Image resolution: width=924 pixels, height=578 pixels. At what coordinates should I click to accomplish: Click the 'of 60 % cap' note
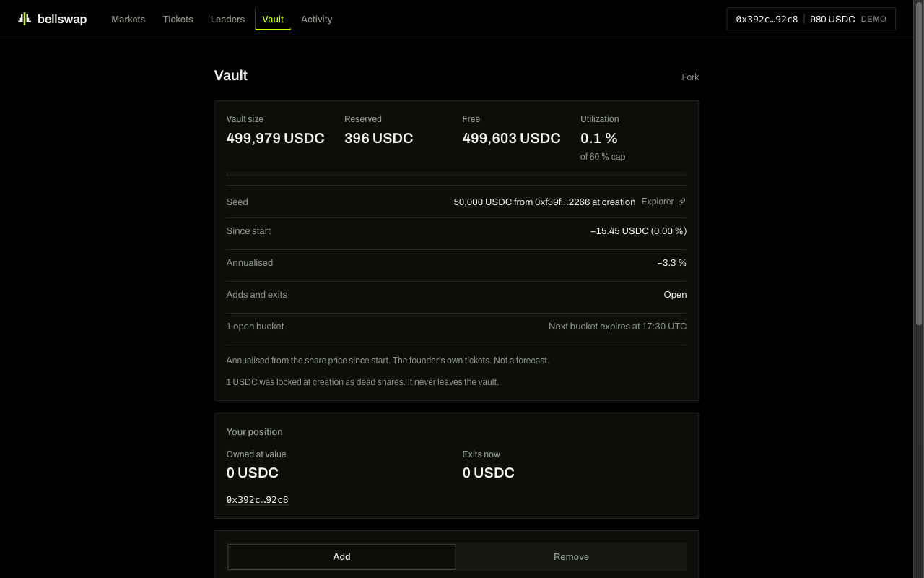click(x=603, y=157)
